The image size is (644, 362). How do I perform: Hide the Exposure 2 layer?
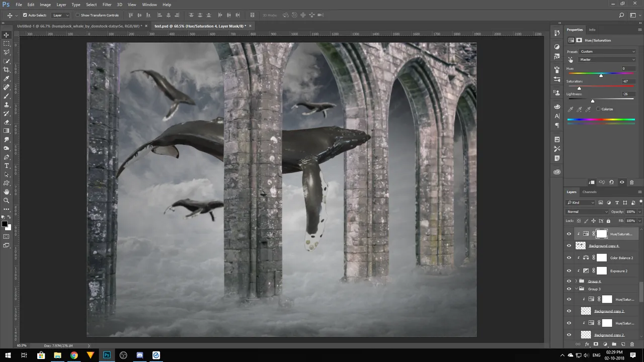[x=569, y=270]
